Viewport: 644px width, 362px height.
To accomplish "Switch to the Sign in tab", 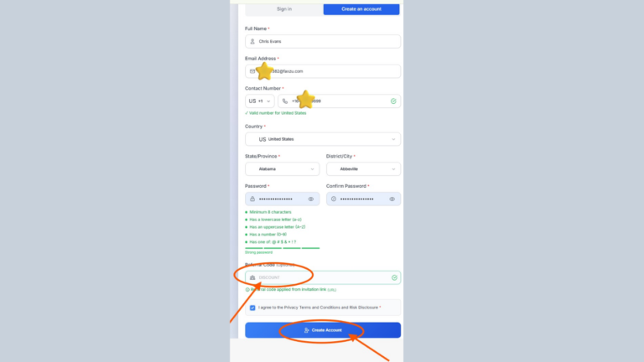I will pos(284,9).
